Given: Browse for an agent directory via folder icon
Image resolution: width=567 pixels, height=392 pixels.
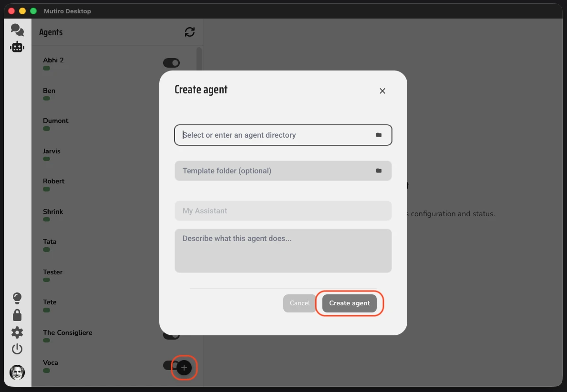Looking at the screenshot, I should [379, 135].
